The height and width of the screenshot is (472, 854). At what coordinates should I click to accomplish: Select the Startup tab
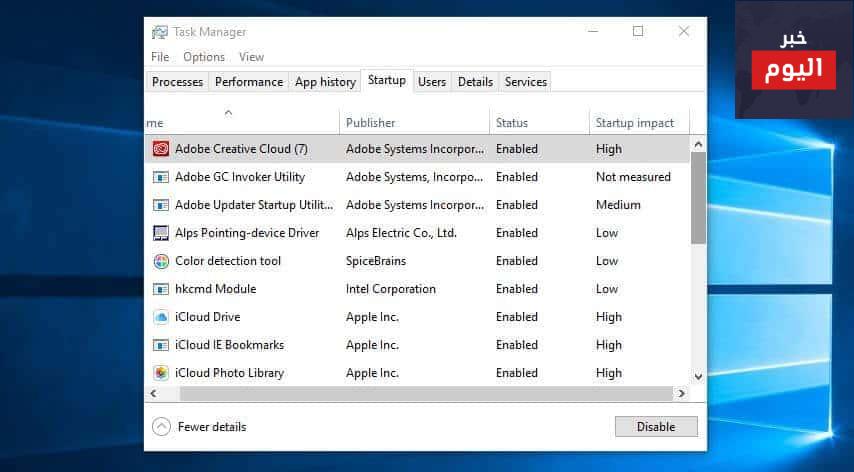coord(387,81)
